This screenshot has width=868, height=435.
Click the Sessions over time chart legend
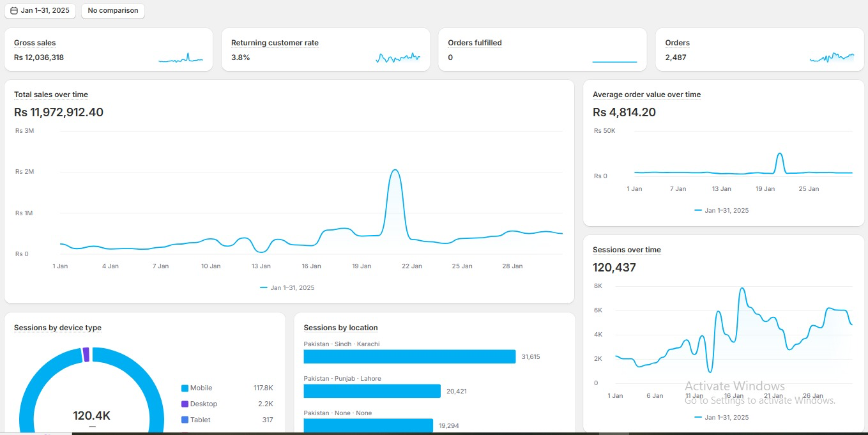(722, 418)
